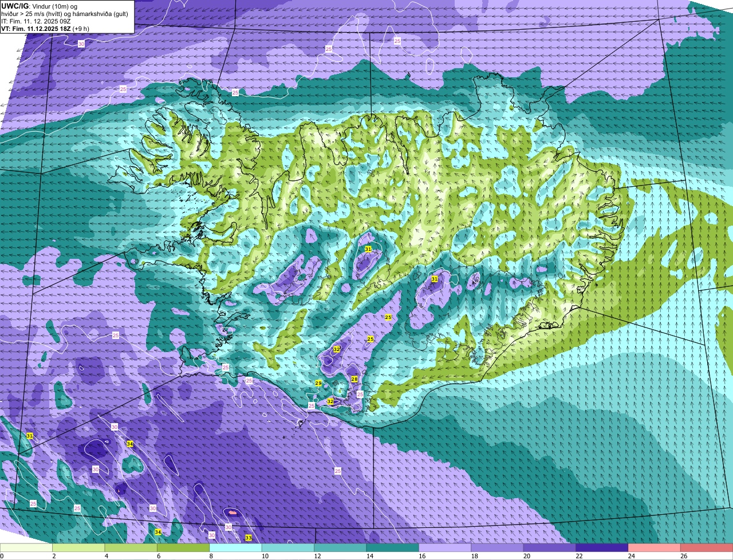Screen dimensions: 733x560
Task: Select the 20–22 m/s violet legend swatch
Action: (x=550, y=548)
